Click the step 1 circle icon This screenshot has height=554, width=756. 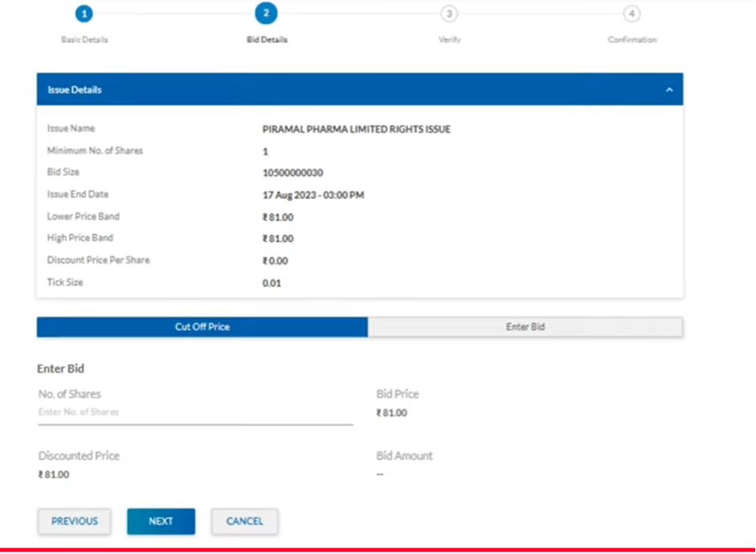(x=84, y=14)
